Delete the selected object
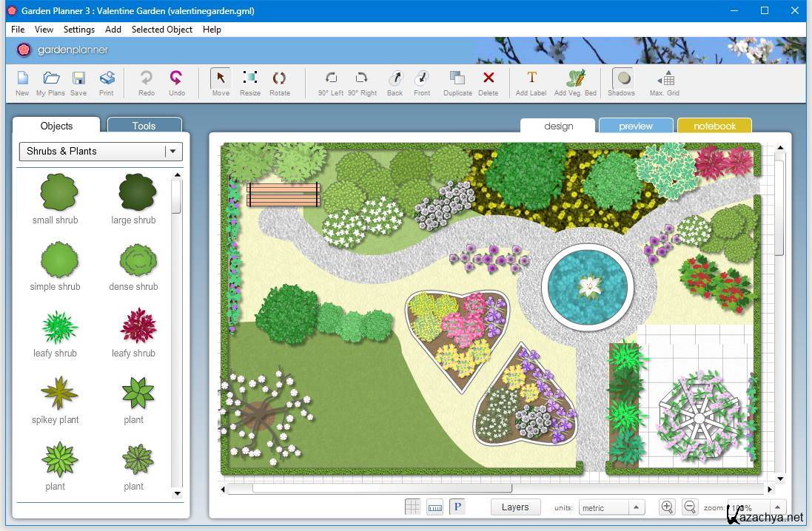Viewport: 812px width, 531px height. pos(489,82)
